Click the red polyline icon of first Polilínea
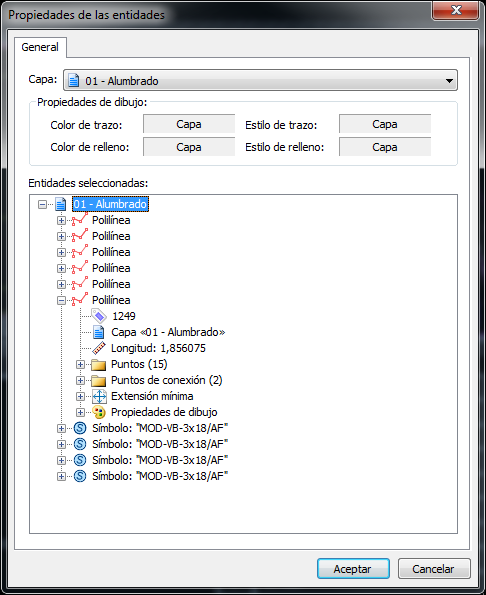Screen dimensions: 486x595 [x=80, y=220]
